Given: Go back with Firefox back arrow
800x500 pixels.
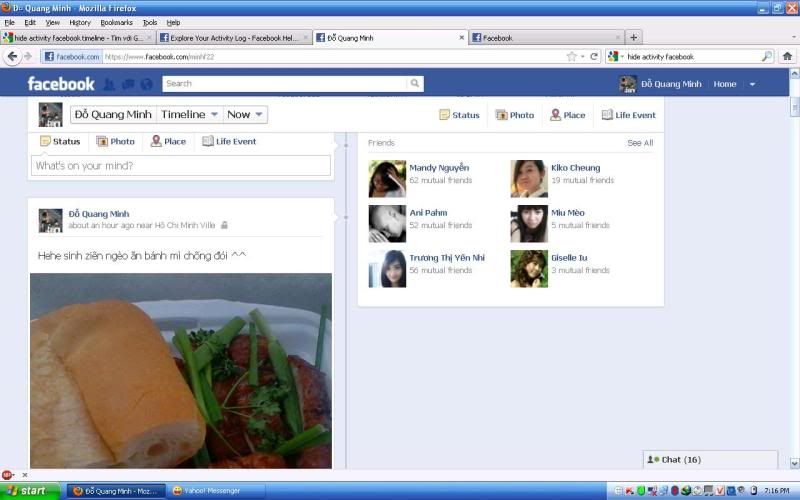Looking at the screenshot, I should point(12,56).
